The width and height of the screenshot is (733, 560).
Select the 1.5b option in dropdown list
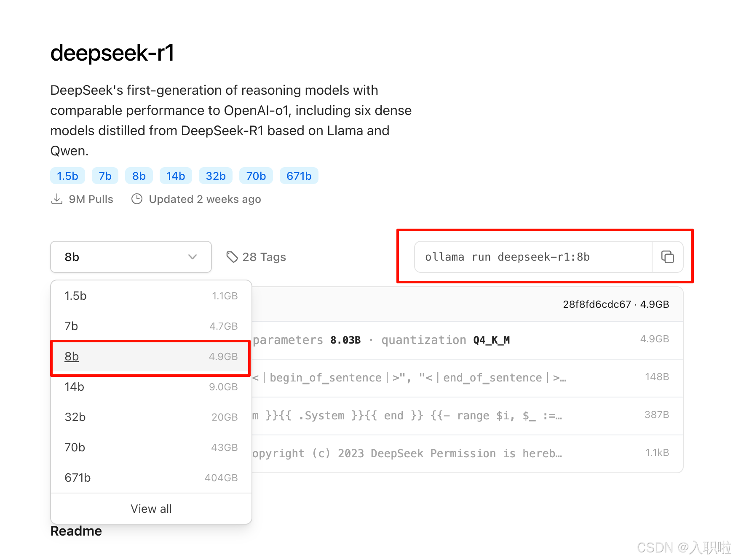(x=151, y=296)
